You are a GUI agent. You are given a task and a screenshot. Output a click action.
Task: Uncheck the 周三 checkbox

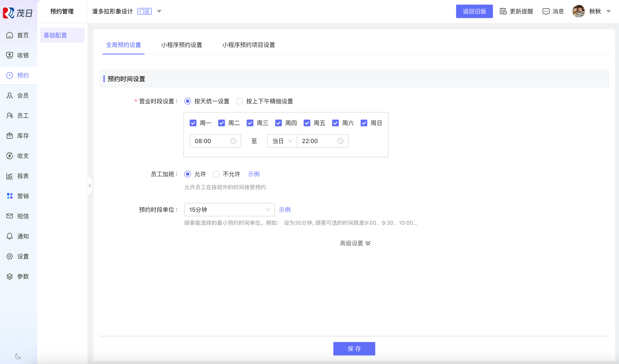pos(250,123)
